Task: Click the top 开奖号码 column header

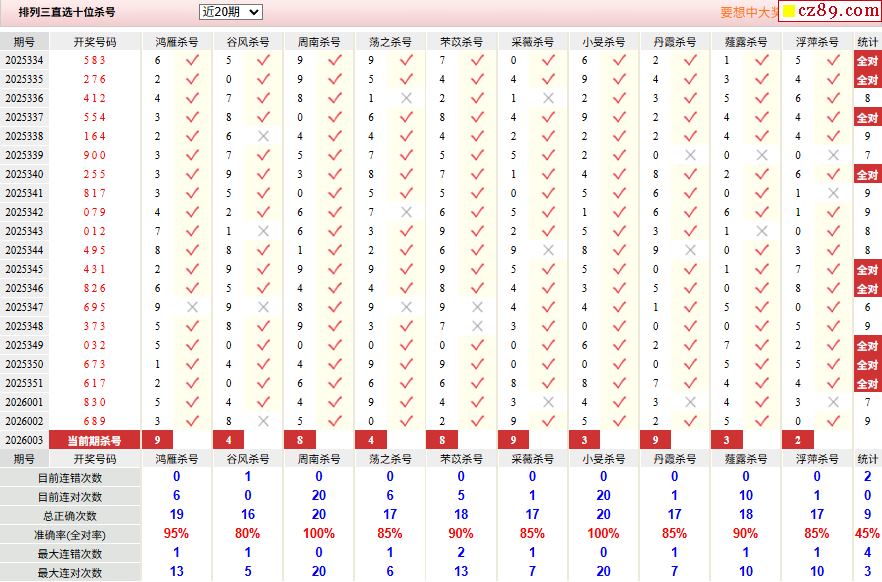Action: click(x=94, y=42)
